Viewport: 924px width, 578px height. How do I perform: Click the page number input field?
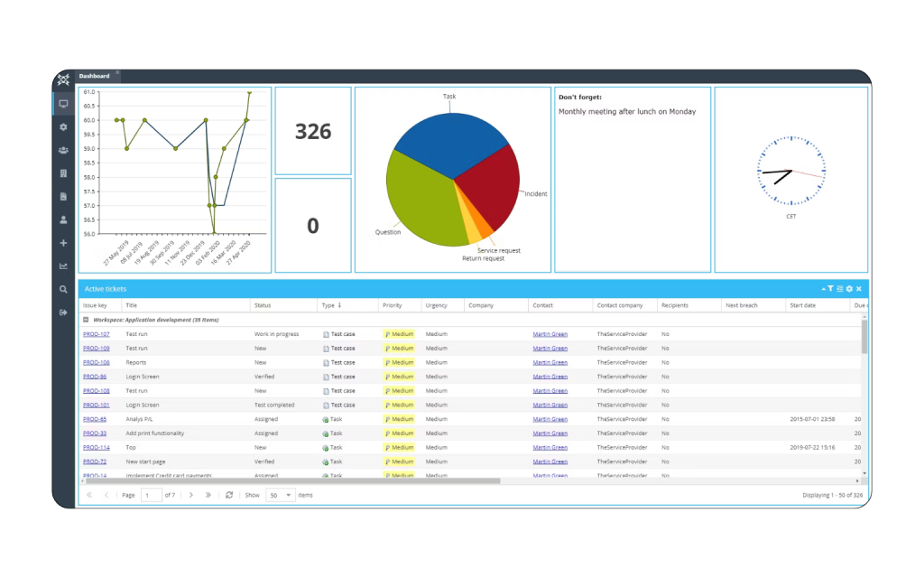coord(151,495)
